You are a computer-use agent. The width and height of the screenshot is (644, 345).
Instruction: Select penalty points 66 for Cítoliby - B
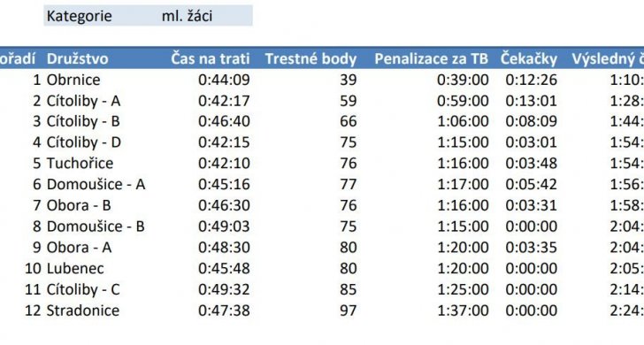[349, 121]
